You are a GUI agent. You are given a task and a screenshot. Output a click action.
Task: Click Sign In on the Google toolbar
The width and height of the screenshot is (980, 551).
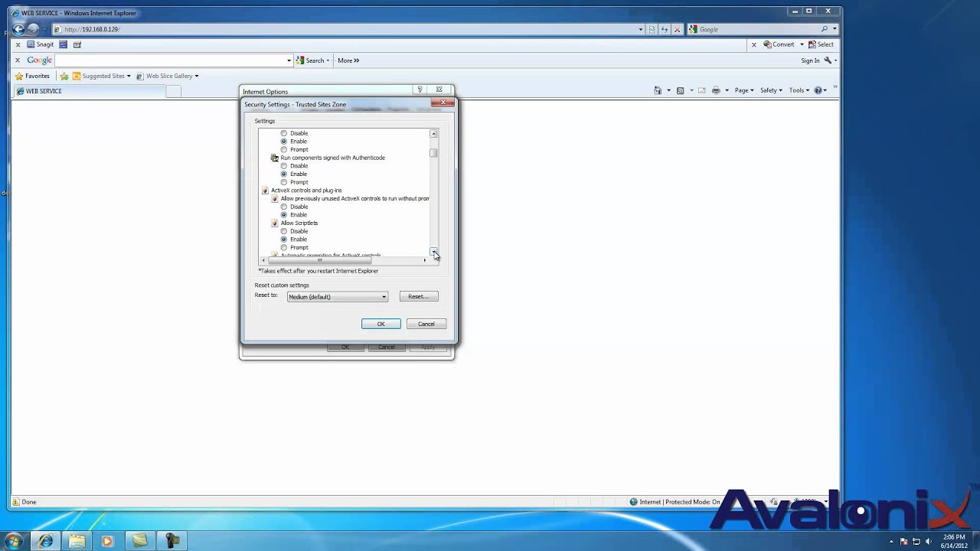coord(810,60)
